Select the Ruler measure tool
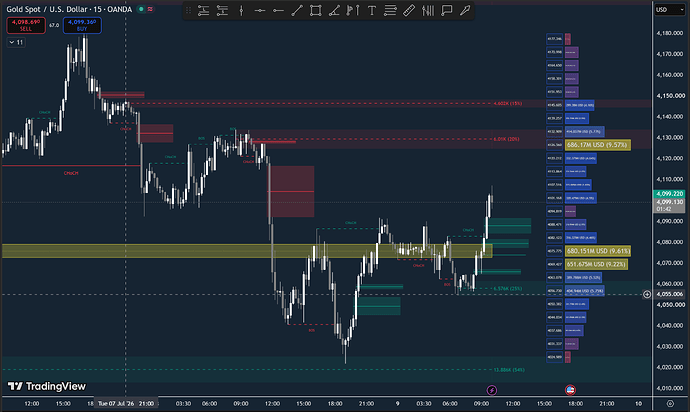690x412 pixels. [409, 11]
